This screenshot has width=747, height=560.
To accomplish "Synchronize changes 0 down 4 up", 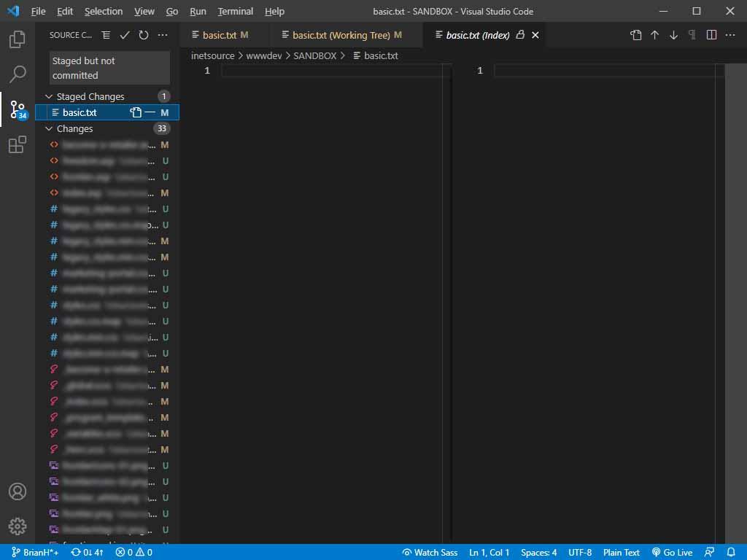I will 88,553.
